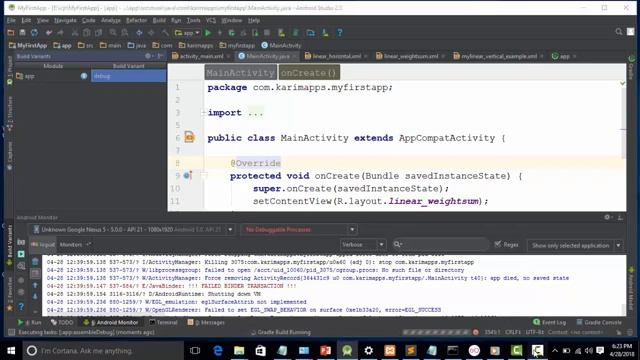Click the Replace toolbar icon

pos(124,33)
